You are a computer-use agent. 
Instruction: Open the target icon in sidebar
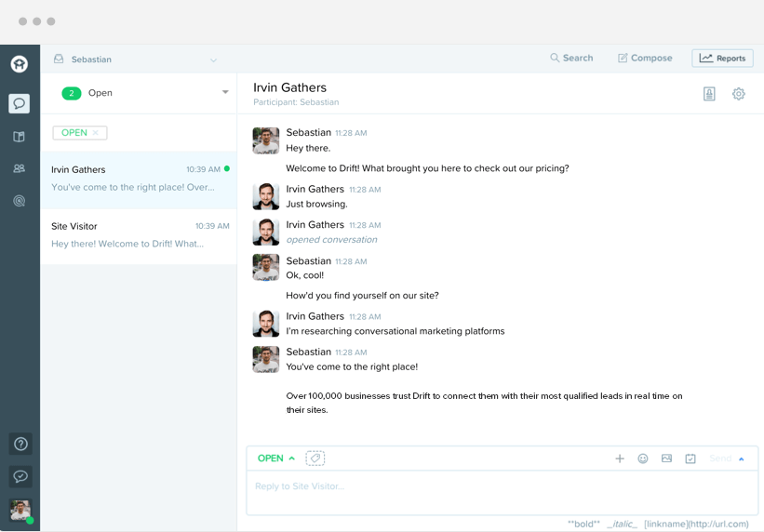coord(19,201)
